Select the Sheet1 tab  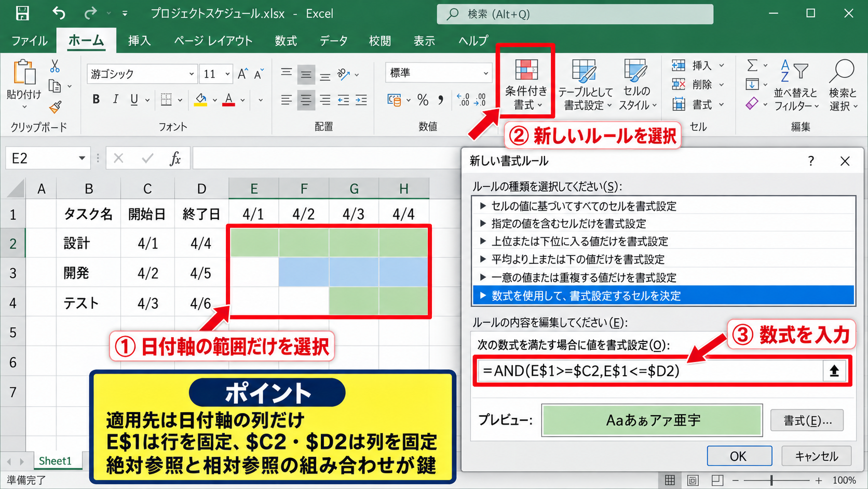pos(55,461)
